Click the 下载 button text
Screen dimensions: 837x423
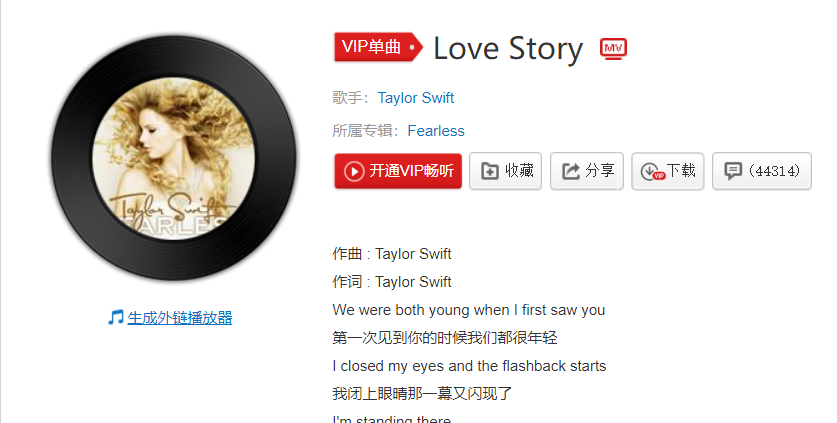681,171
